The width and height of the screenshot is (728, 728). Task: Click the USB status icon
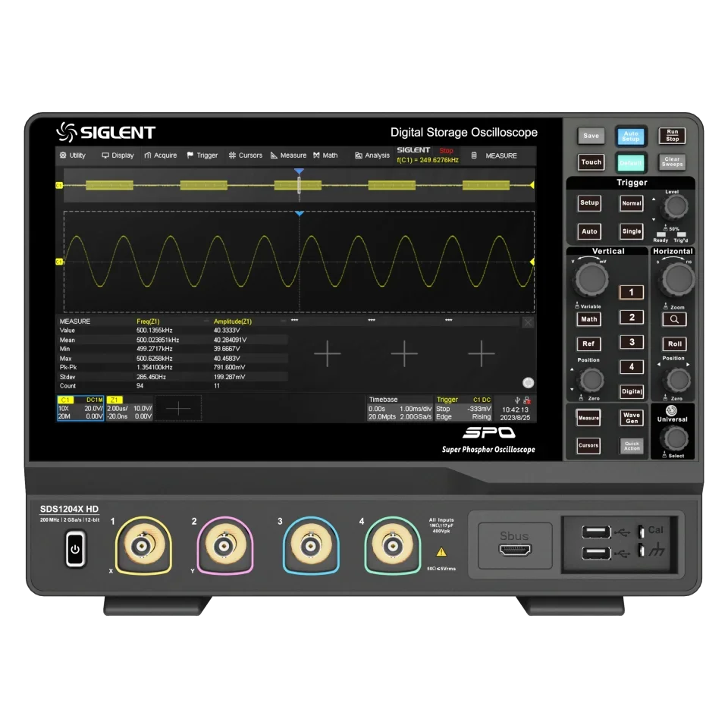pyautogui.click(x=517, y=400)
